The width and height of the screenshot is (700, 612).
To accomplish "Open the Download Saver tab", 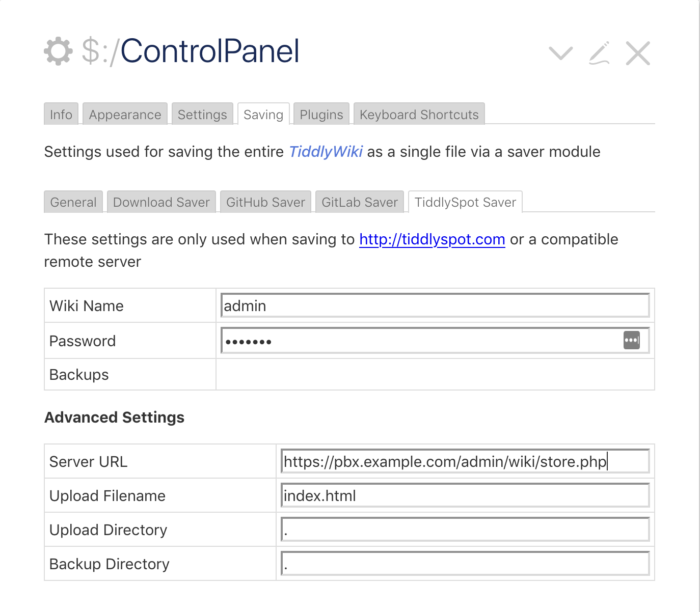I will (x=161, y=202).
